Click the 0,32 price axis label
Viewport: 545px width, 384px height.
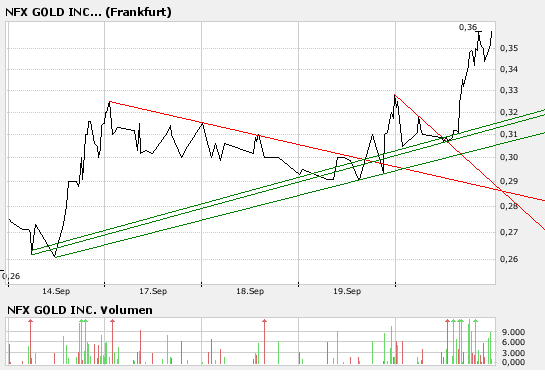pyautogui.click(x=509, y=112)
